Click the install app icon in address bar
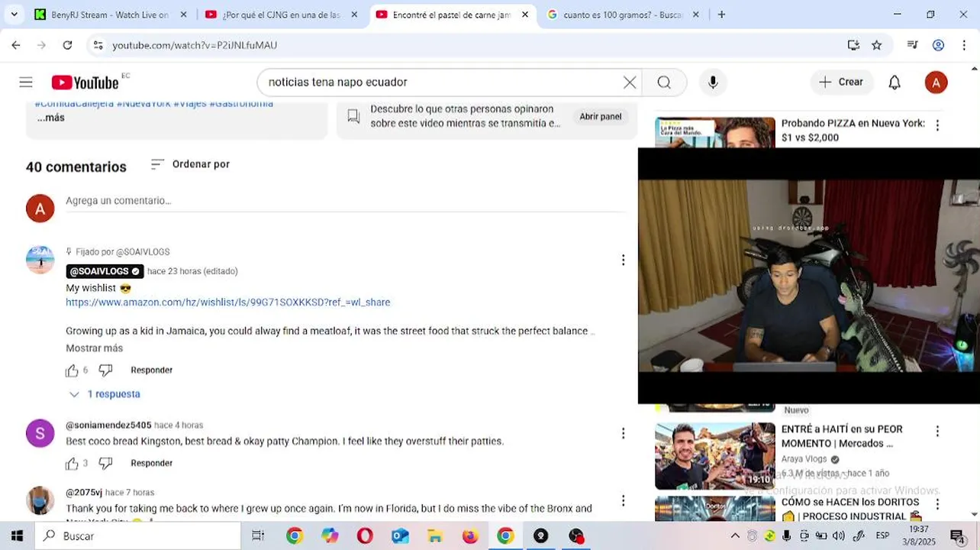The height and width of the screenshot is (550, 980). tap(853, 45)
